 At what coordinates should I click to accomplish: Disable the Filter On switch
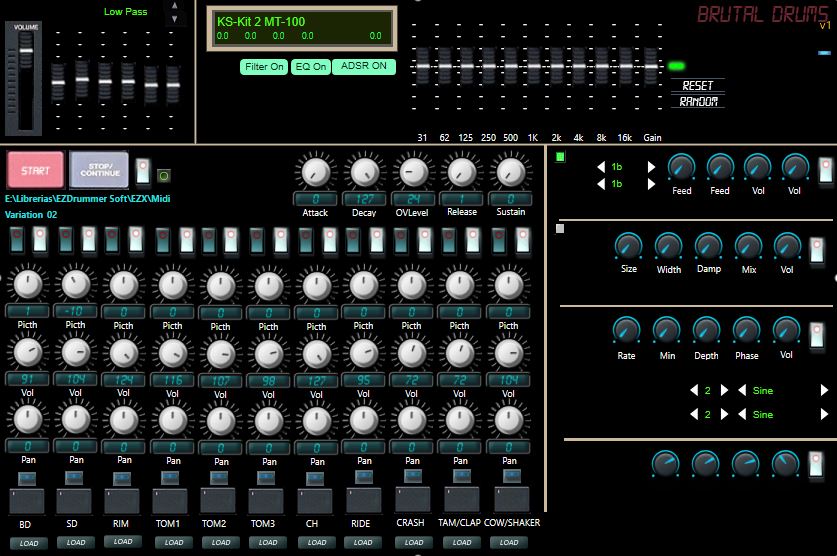point(264,67)
